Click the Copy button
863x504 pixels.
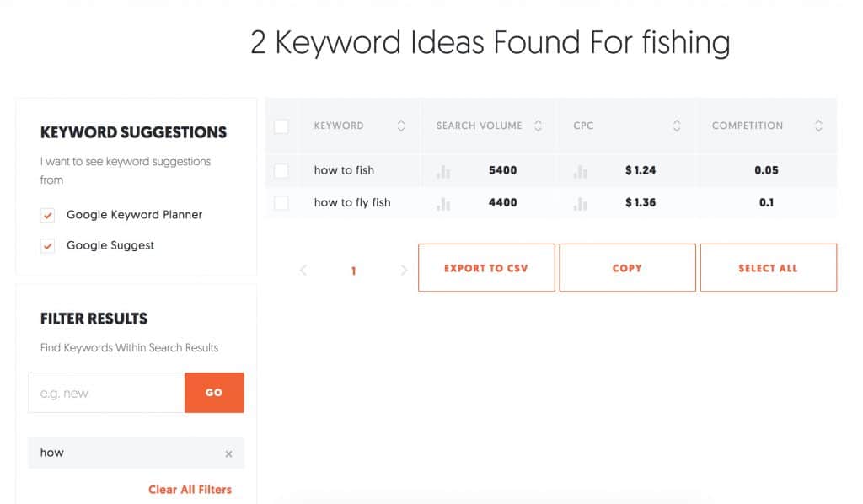coord(627,268)
